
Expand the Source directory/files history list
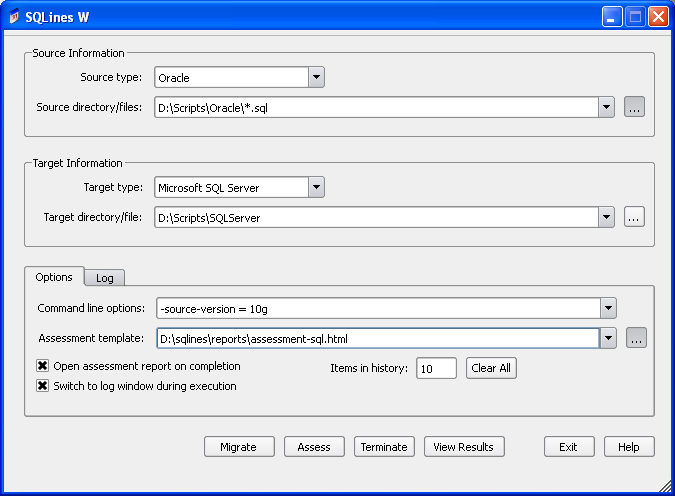click(606, 107)
